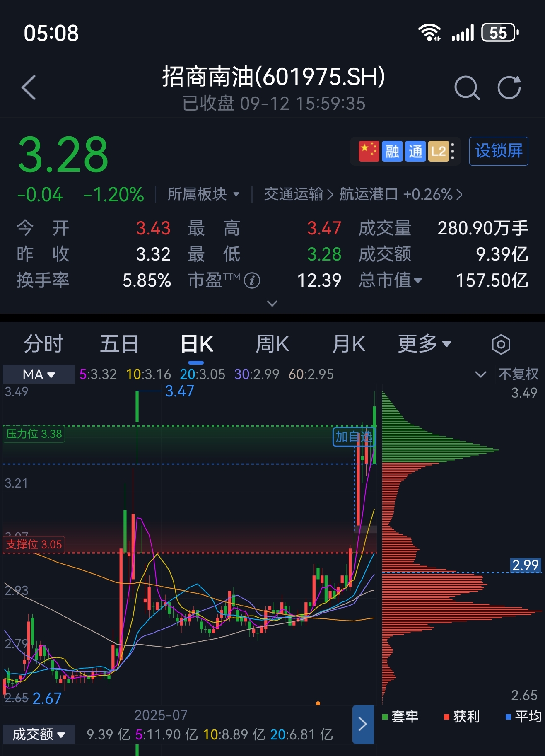Tap the 3.47 high price marker
Viewport: 545px width, 756px height.
[179, 391]
